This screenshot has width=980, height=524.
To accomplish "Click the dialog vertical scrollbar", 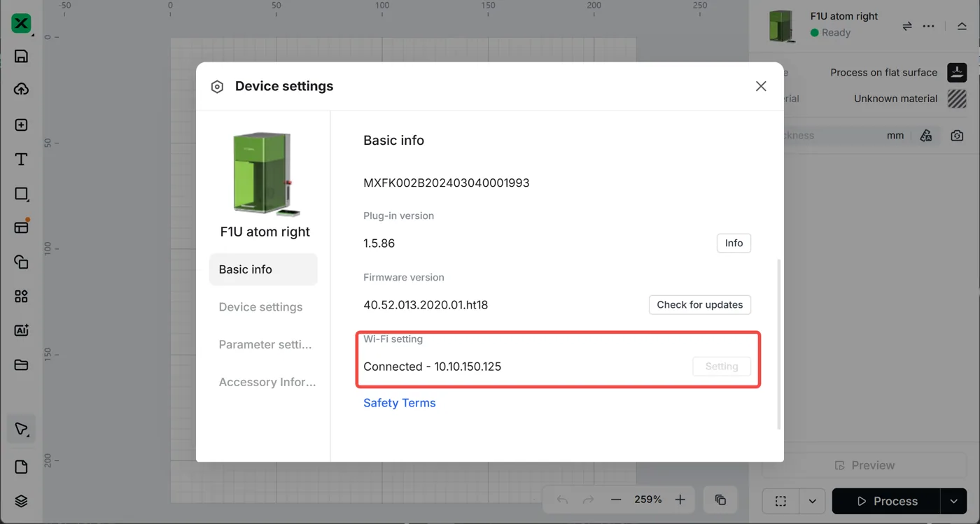I will pyautogui.click(x=779, y=344).
